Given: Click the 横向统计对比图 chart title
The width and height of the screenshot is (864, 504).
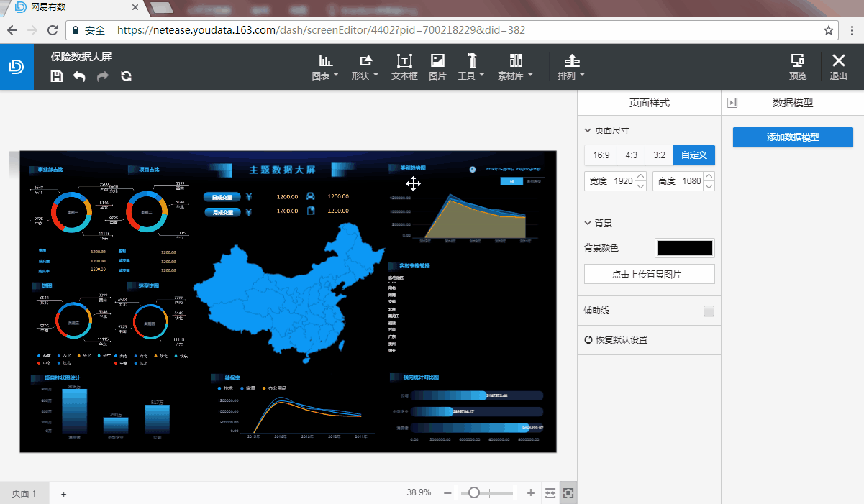Looking at the screenshot, I should [421, 377].
